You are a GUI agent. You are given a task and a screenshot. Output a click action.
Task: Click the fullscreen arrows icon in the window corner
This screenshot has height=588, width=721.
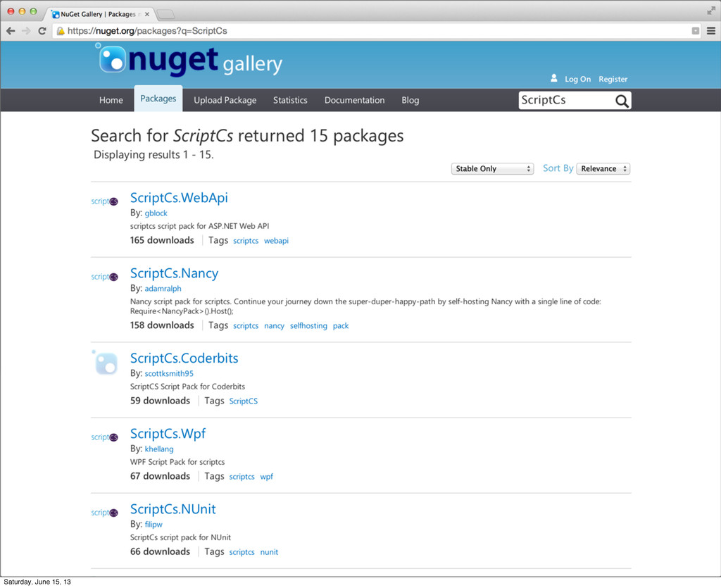711,10
